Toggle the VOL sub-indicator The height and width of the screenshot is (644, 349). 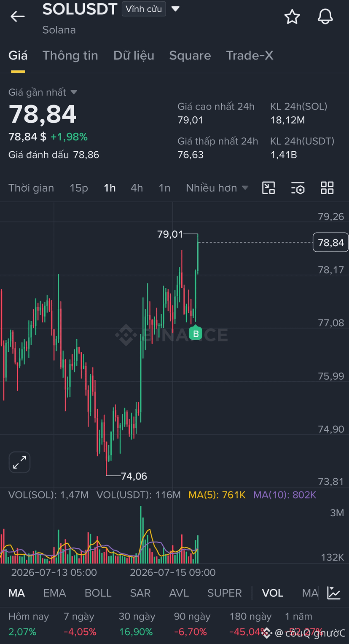(x=272, y=593)
